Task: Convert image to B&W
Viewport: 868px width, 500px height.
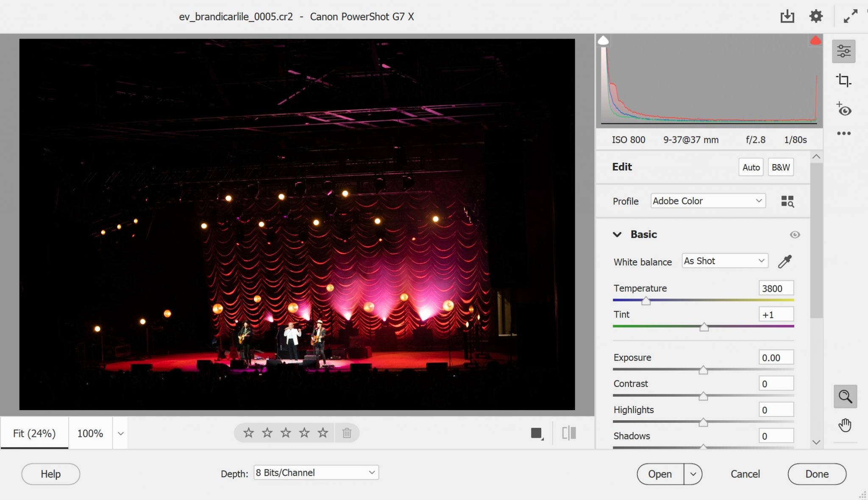Action: (781, 167)
